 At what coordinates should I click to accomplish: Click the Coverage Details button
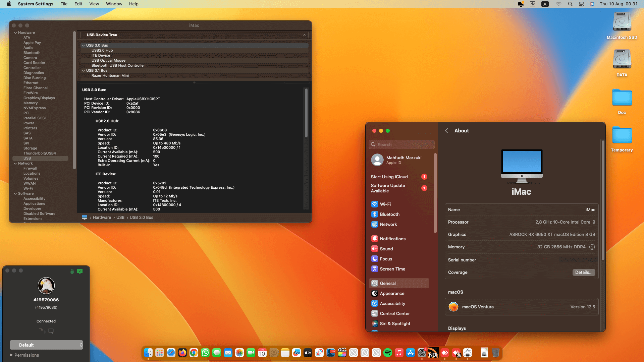pos(584,273)
